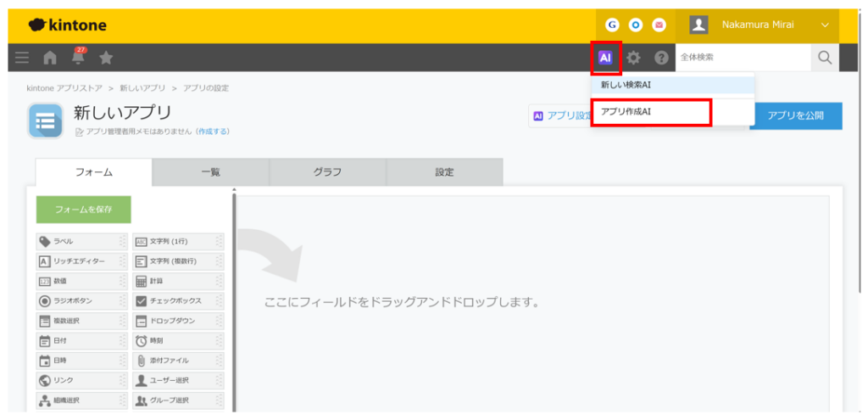Open the notifications bell icon
This screenshot has width=868, height=420.
(x=77, y=57)
